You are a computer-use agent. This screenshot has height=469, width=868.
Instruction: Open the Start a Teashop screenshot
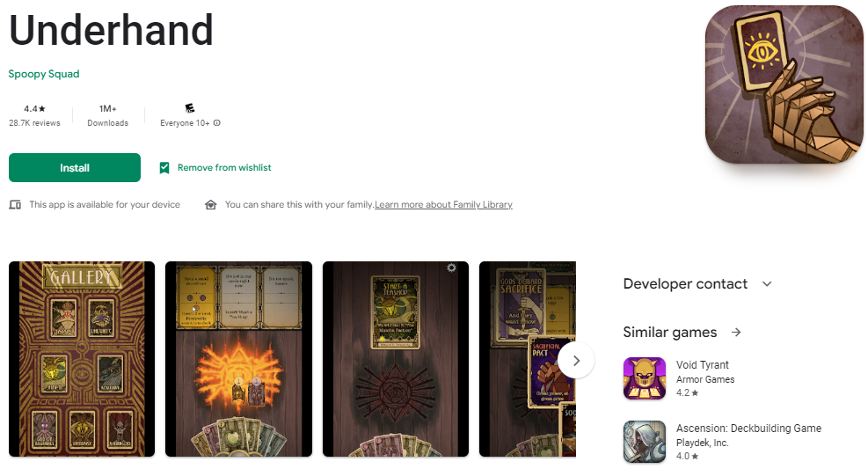tap(396, 359)
